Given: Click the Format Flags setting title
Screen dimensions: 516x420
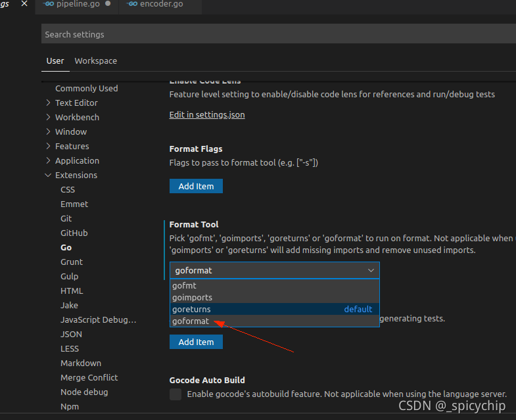Looking at the screenshot, I should coord(196,149).
